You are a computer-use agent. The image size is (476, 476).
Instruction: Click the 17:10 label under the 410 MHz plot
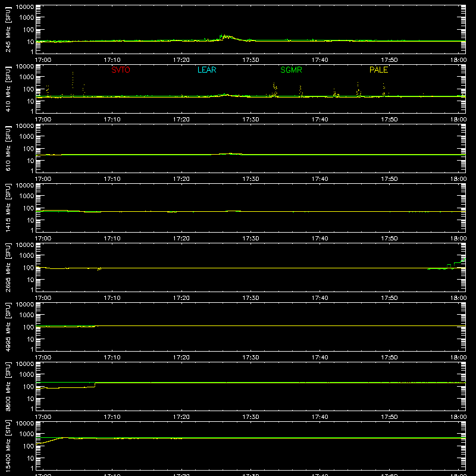click(x=112, y=120)
